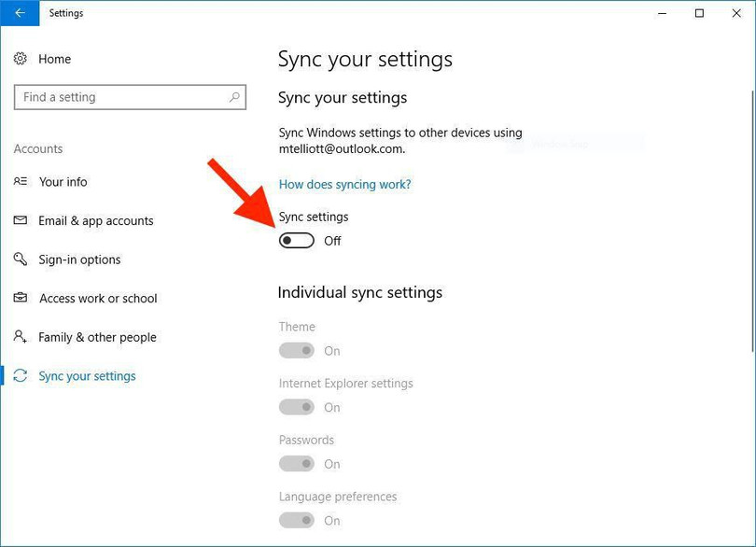Image resolution: width=756 pixels, height=547 pixels.
Task: Toggle Language preferences sync off
Action: tap(296, 521)
